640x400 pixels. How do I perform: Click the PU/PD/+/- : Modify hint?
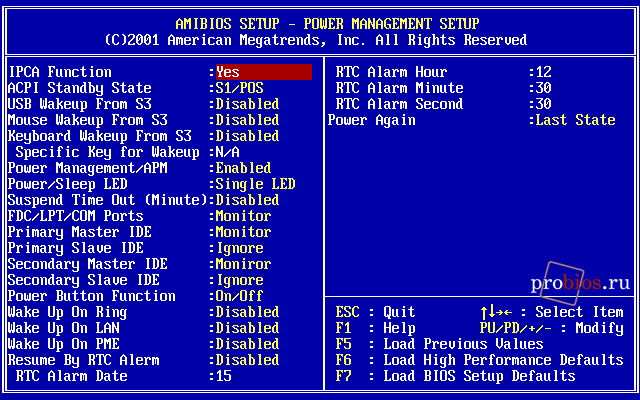coord(552,328)
